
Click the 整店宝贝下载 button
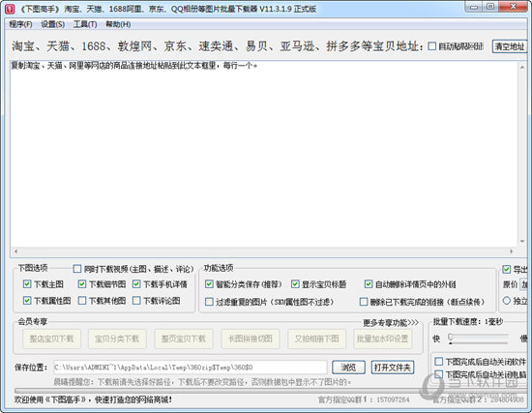[x=51, y=339]
